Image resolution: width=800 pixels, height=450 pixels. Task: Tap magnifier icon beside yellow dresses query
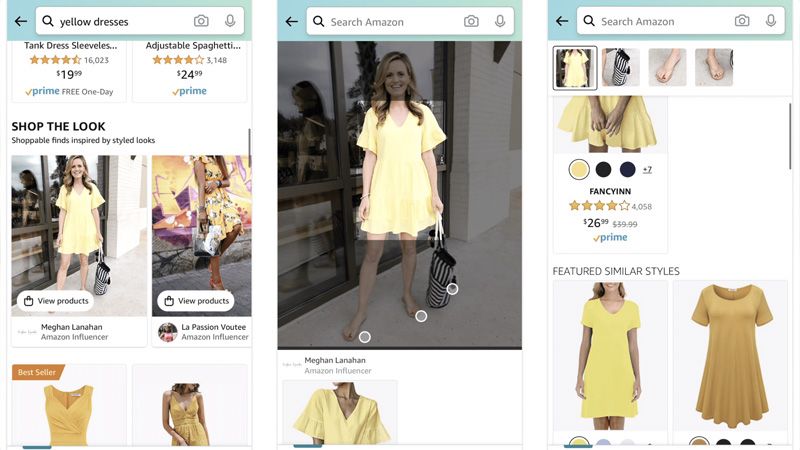(47, 21)
